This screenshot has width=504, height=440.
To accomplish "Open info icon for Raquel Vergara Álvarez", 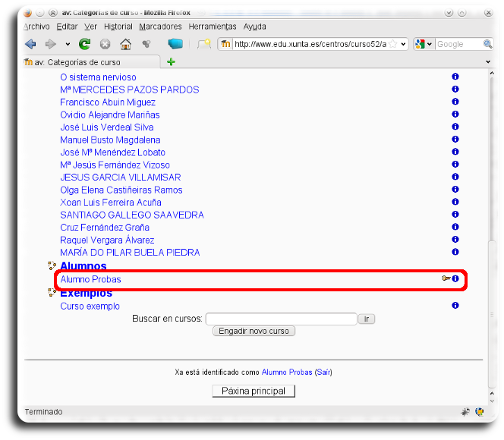I will [x=455, y=240].
